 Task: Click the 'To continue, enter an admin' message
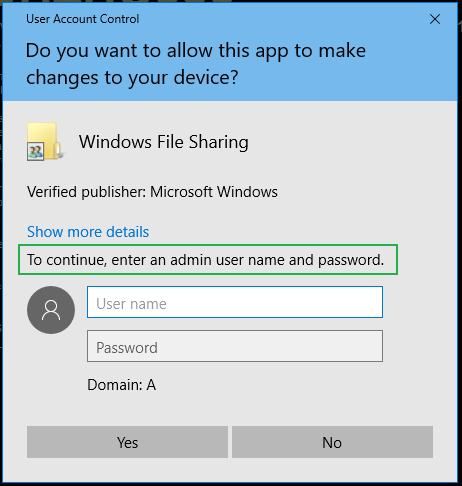click(205, 260)
